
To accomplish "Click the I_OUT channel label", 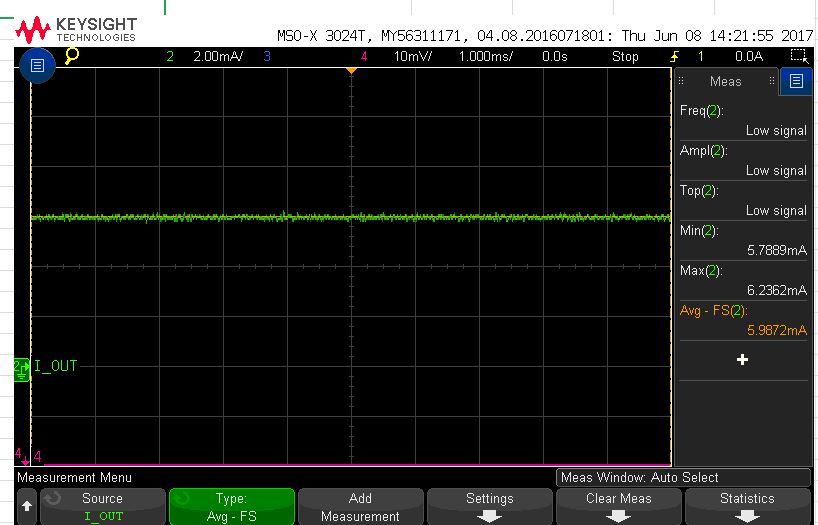I will pyautogui.click(x=55, y=366).
